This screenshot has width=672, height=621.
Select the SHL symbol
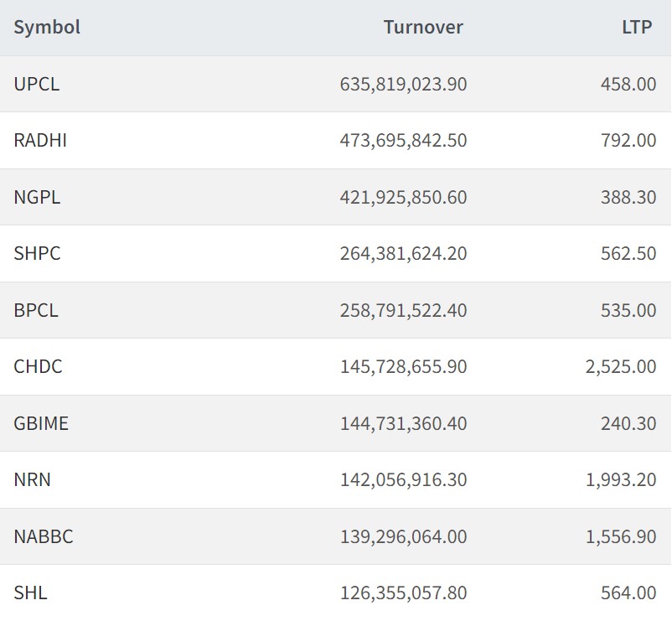[31, 593]
